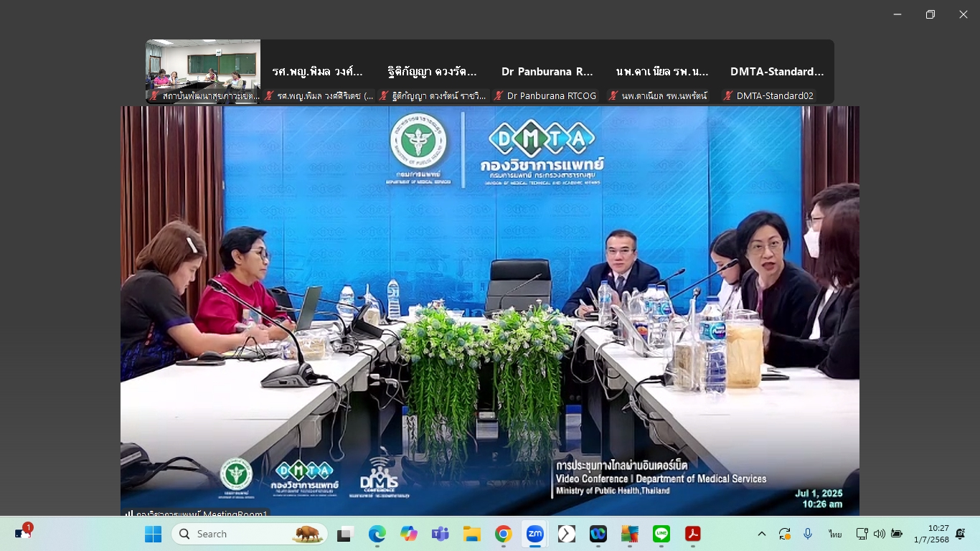Viewport: 980px width, 551px height.
Task: Select the DMTA-Standard02 participant tile
Action: coord(777,71)
